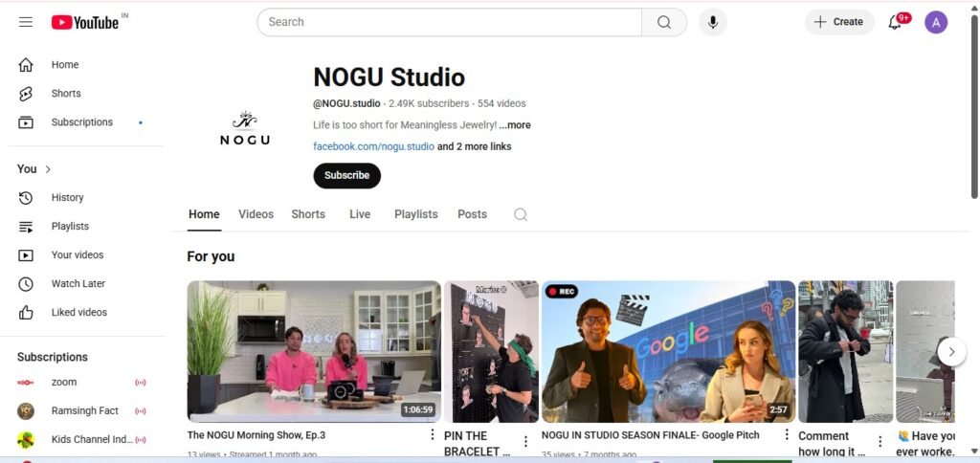
Task: Open options for Comment how long short
Action: click(x=880, y=442)
